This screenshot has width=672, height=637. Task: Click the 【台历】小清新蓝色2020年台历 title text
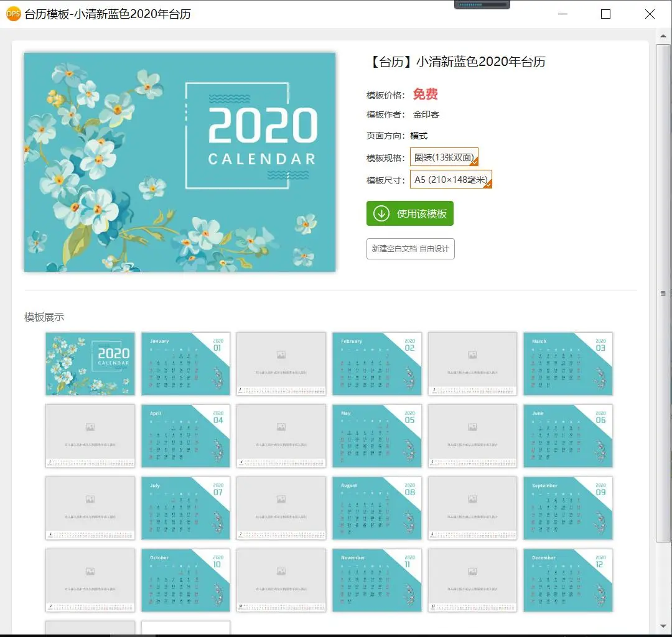coord(456,62)
